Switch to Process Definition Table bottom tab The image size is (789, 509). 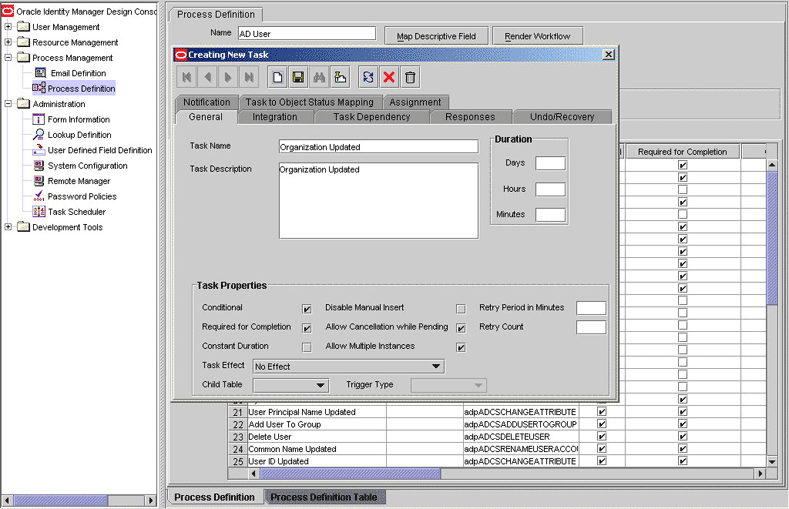(324, 497)
